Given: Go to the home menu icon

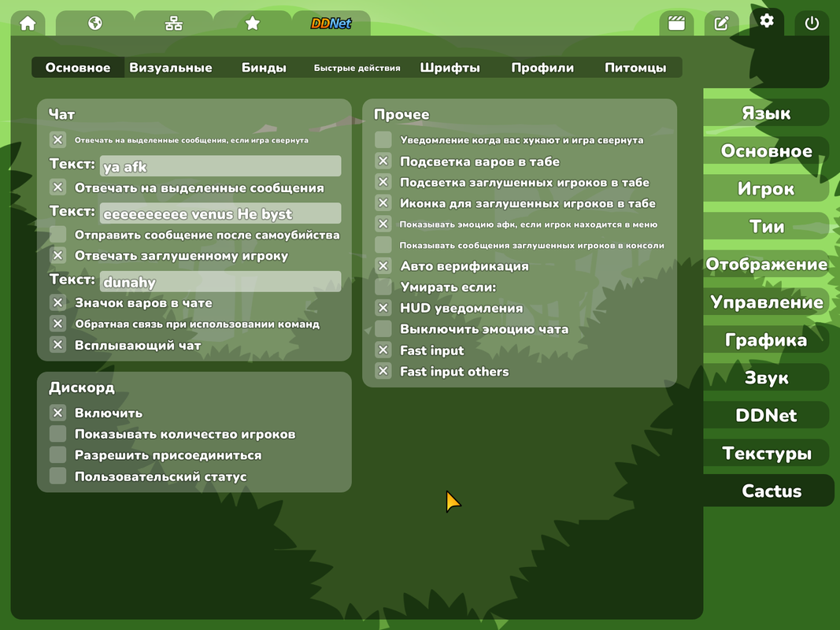Looking at the screenshot, I should pyautogui.click(x=28, y=24).
